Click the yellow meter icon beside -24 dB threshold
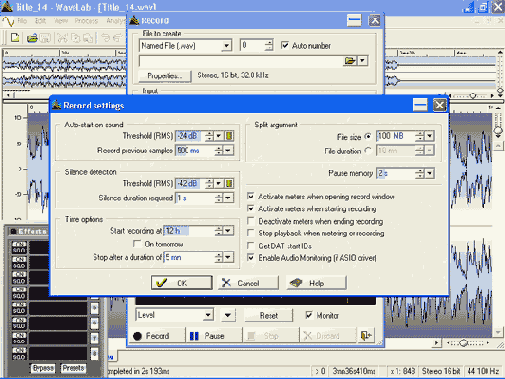The width and height of the screenshot is (505, 379). tap(229, 136)
